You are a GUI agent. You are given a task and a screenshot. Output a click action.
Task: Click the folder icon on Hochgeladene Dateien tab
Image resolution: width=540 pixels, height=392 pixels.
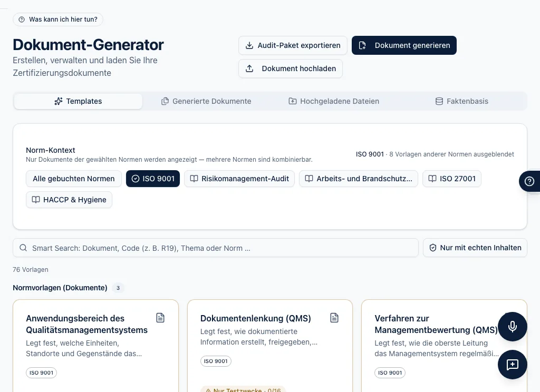click(x=292, y=101)
